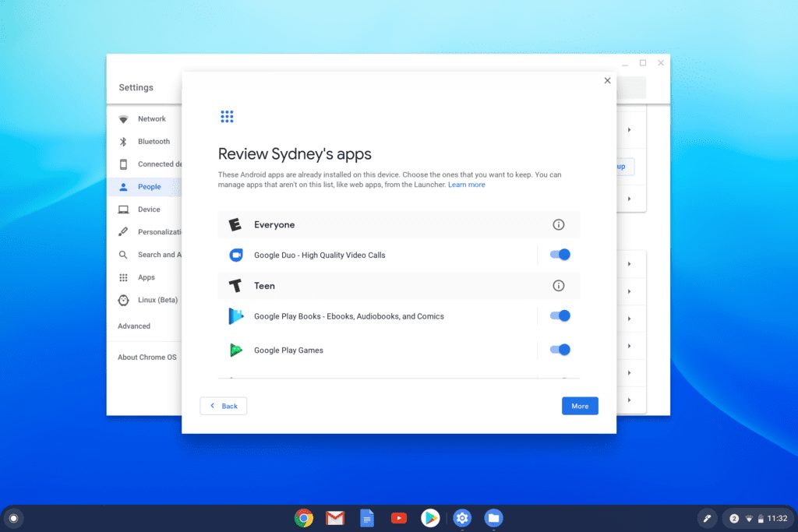Select People in the Settings sidebar
The width and height of the screenshot is (798, 532).
[x=144, y=187]
